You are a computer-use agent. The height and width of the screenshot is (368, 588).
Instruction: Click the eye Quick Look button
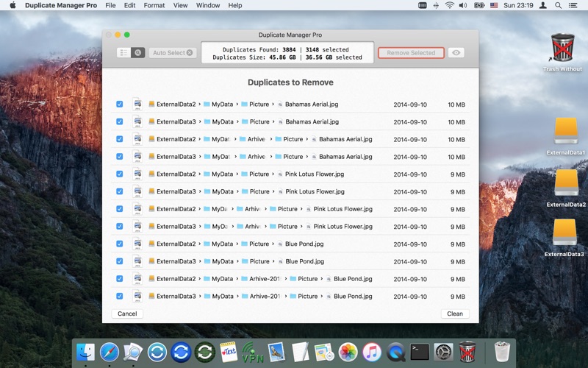(x=456, y=53)
